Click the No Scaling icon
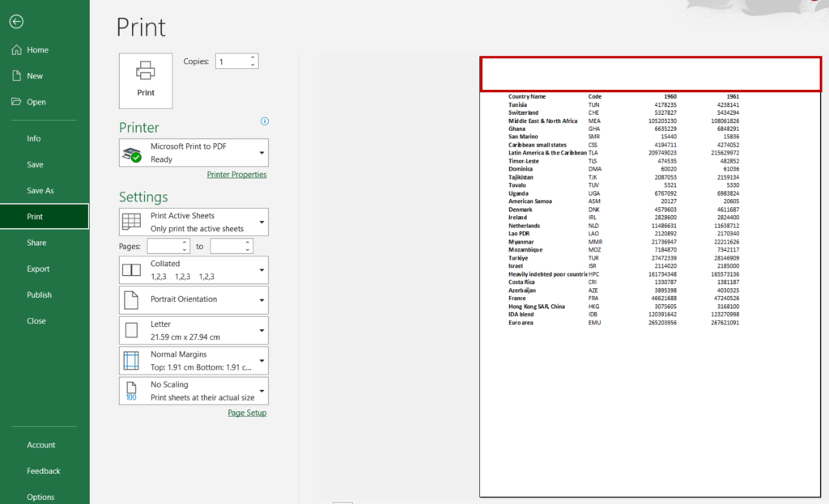The image size is (829, 504). click(x=132, y=391)
